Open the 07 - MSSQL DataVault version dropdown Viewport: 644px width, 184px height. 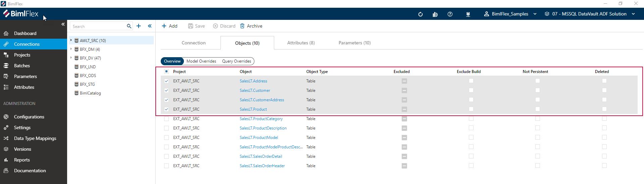[x=589, y=14]
